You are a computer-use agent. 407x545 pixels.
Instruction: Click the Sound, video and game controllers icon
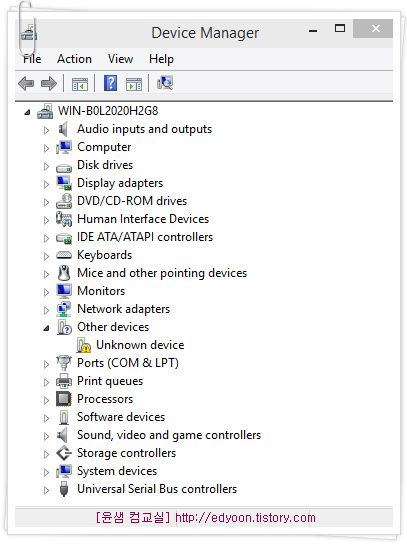63,435
